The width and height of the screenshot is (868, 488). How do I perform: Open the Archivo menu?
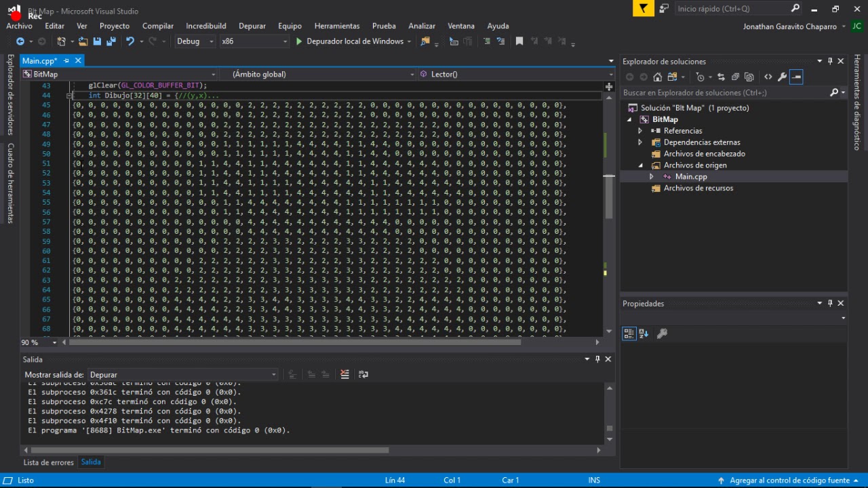pyautogui.click(x=19, y=26)
